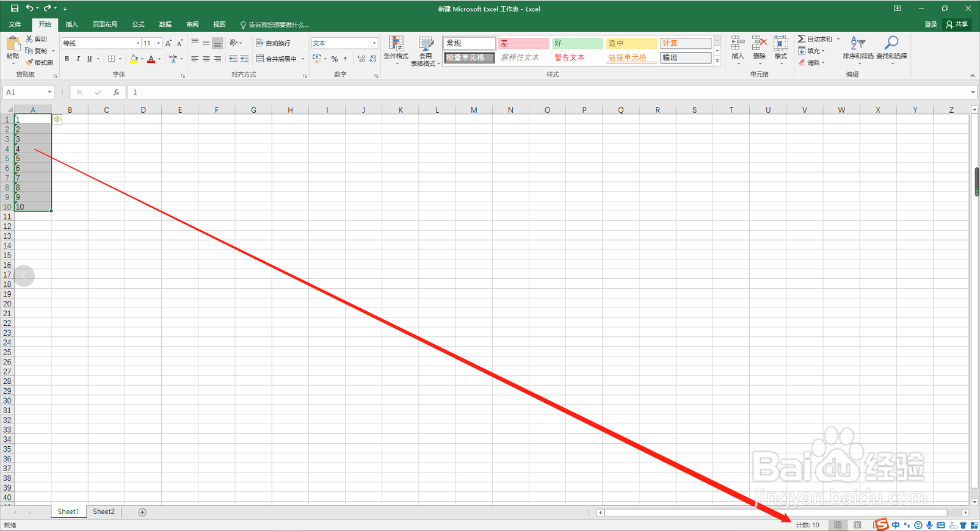Open the AutoSum (自动求和) dropdown arrow
Viewport: 980px width, 531px height.
(x=838, y=39)
